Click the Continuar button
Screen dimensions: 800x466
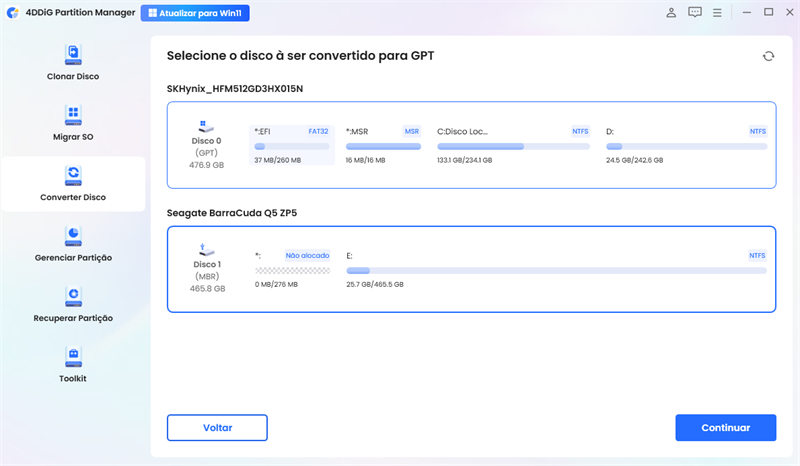(x=726, y=428)
